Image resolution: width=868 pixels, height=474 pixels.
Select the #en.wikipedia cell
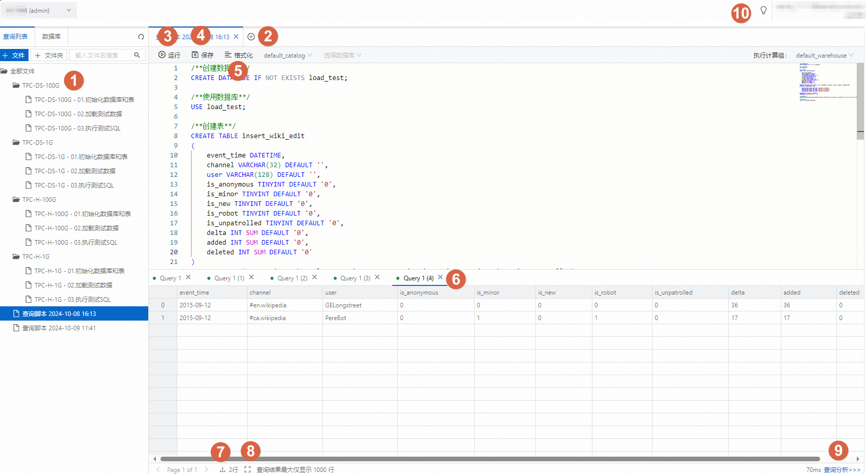click(285, 305)
